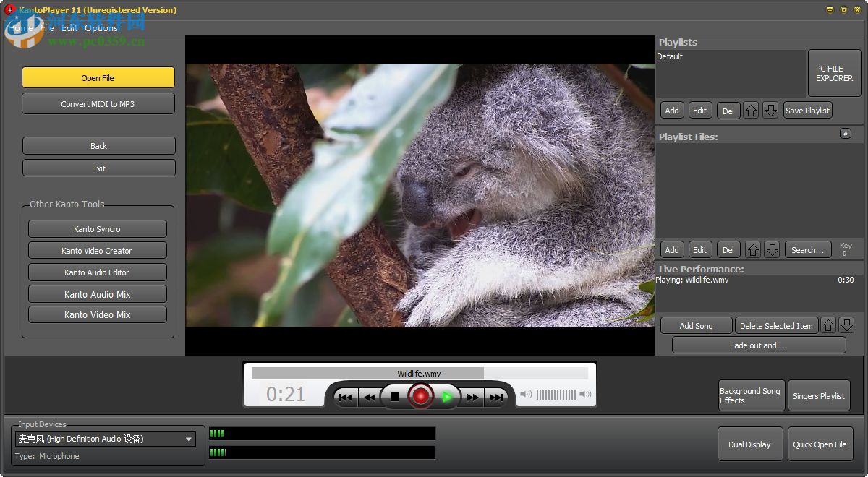The height and width of the screenshot is (477, 868).
Task: Launch Kanto Video Creator
Action: click(x=98, y=250)
